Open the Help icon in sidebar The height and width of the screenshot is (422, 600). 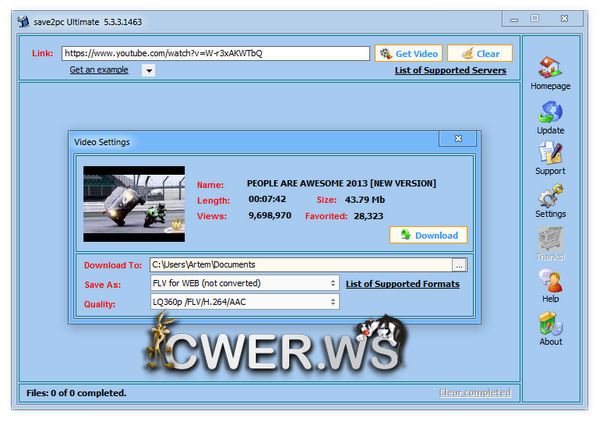pos(550,281)
